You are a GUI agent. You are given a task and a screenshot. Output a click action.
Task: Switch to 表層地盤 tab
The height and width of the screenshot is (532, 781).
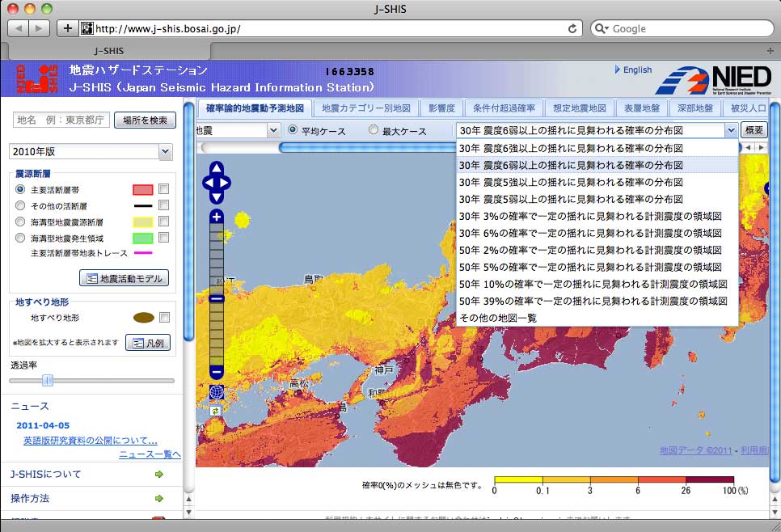(642, 108)
